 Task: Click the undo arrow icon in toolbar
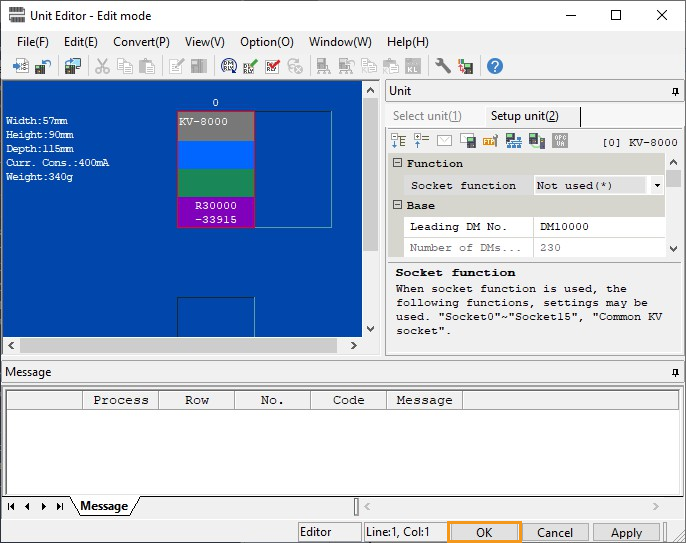coord(42,66)
